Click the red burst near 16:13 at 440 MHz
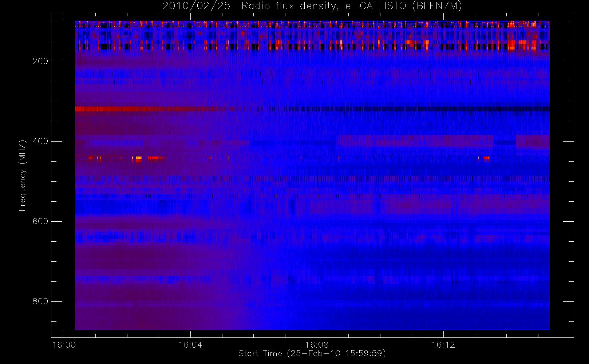This screenshot has height=364, width=589. [487, 158]
